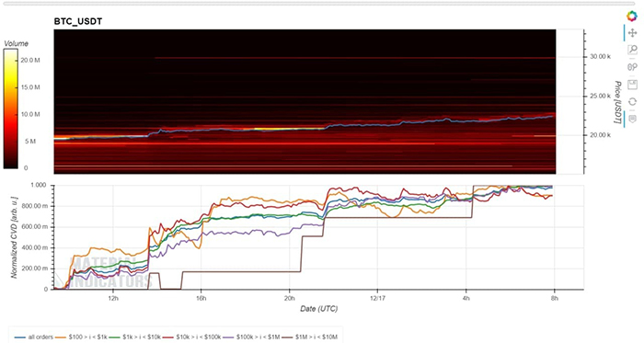Toggle the '$100k > i < $1M' legend series

pos(252,337)
